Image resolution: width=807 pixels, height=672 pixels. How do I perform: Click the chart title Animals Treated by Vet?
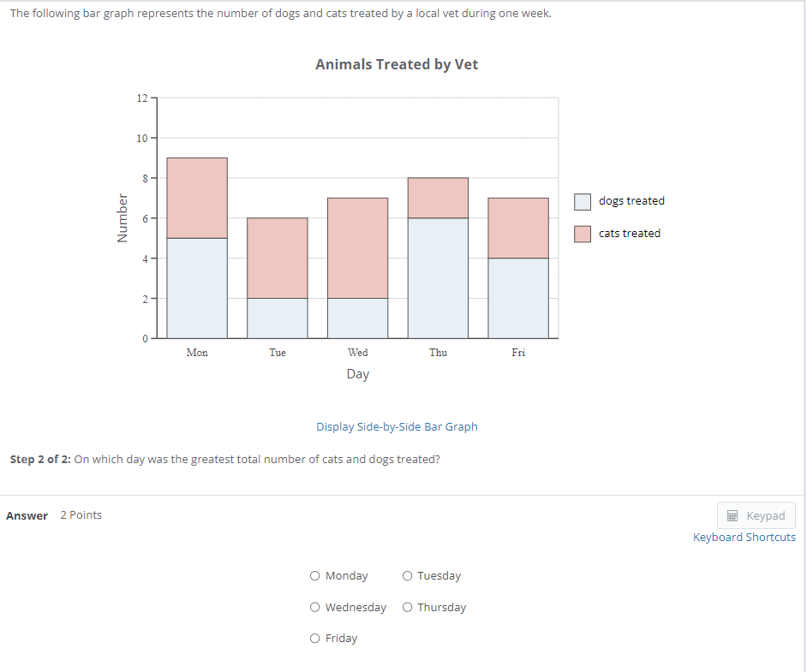point(397,64)
